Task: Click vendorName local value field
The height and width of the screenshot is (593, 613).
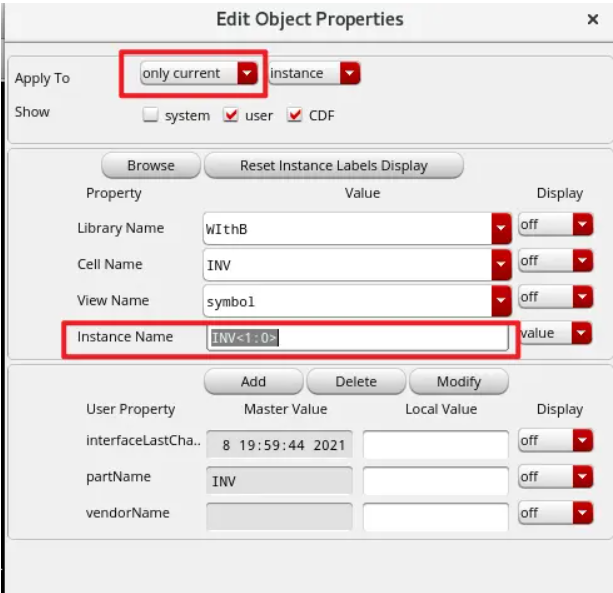Action: [x=436, y=517]
